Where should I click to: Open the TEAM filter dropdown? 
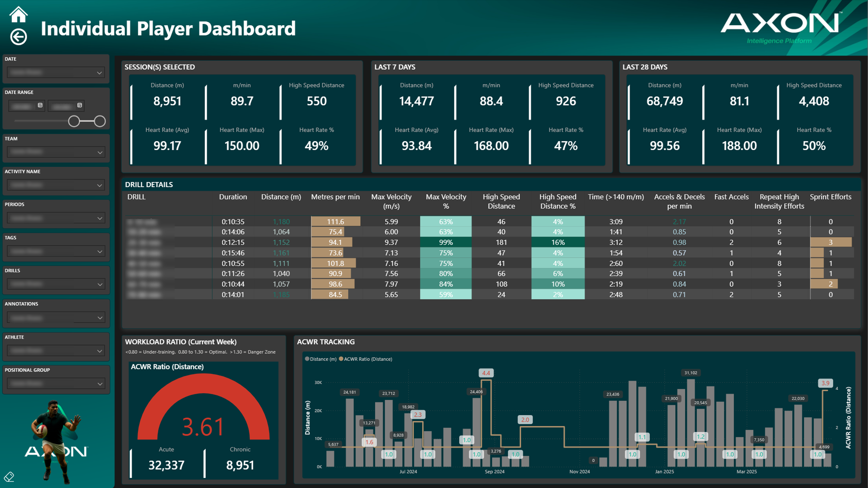pyautogui.click(x=99, y=152)
